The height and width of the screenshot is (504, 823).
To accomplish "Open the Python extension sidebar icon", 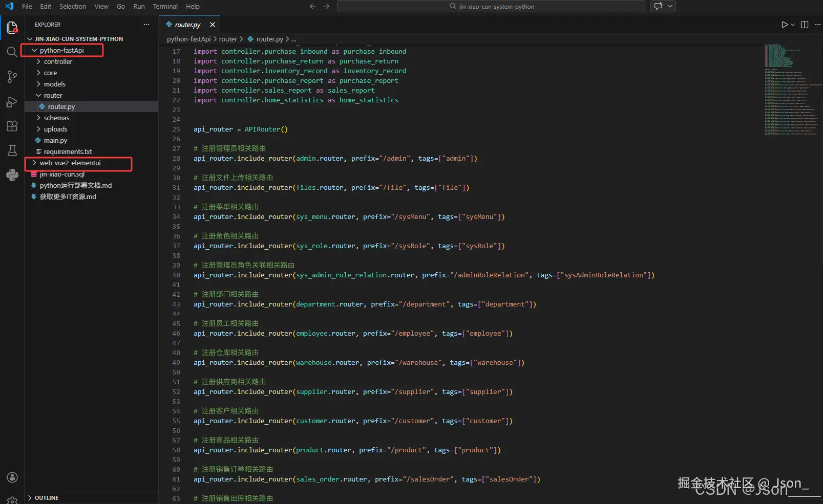I will (12, 175).
